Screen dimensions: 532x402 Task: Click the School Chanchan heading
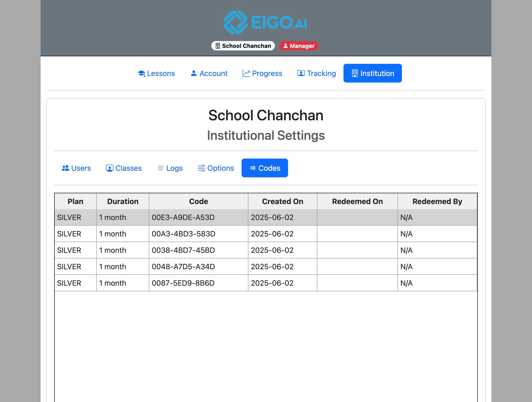266,115
